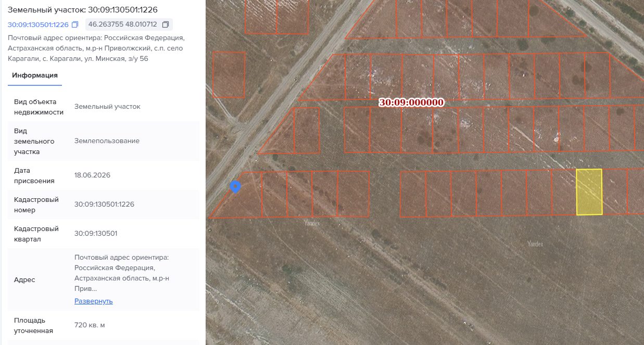Copy coordinates using icon beside 48.010712

click(166, 24)
